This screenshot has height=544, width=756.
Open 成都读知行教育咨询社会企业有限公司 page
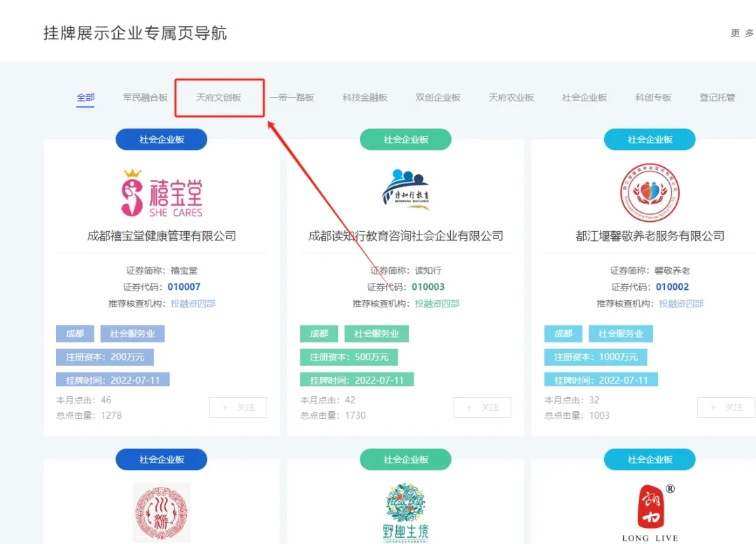coord(405,236)
